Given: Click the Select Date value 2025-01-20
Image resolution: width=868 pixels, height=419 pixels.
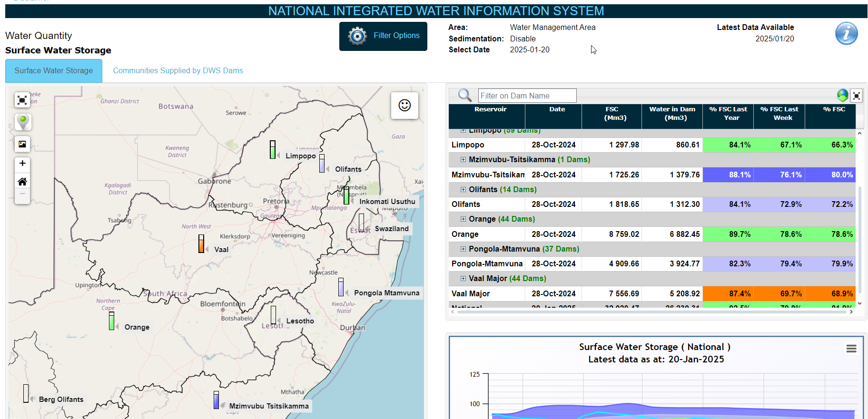Looking at the screenshot, I should pyautogui.click(x=530, y=50).
